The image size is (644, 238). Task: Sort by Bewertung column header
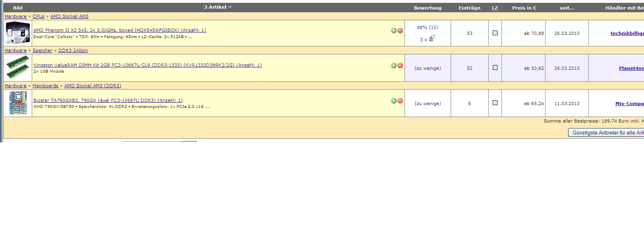(428, 8)
